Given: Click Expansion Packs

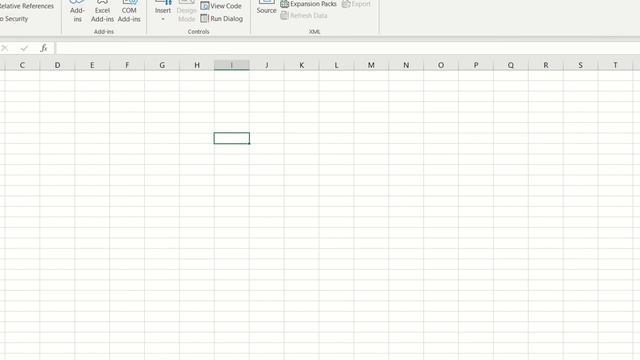Looking at the screenshot, I should [309, 4].
